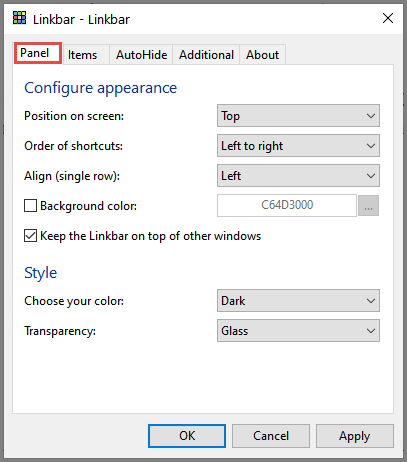Screen dimensions: 407x462
Task: Expand the Position on screen combo box
Action: tap(298, 116)
